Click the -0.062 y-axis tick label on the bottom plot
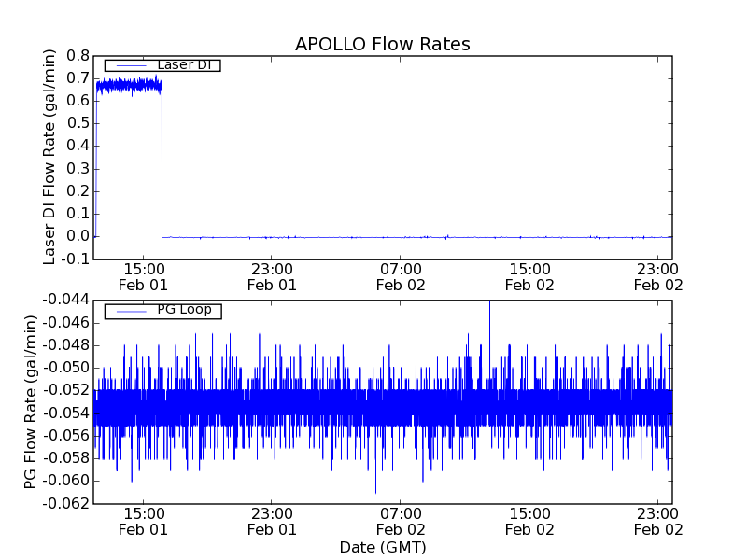The width and height of the screenshot is (747, 560). click(66, 504)
